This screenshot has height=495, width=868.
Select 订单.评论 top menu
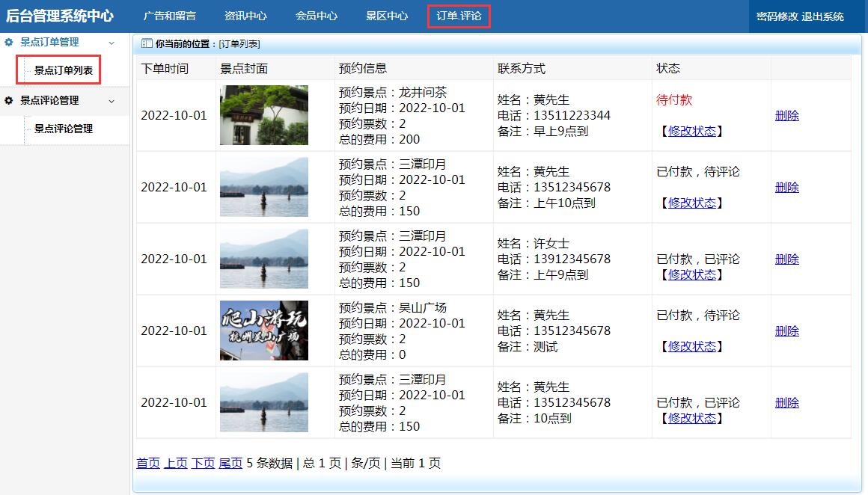[459, 16]
